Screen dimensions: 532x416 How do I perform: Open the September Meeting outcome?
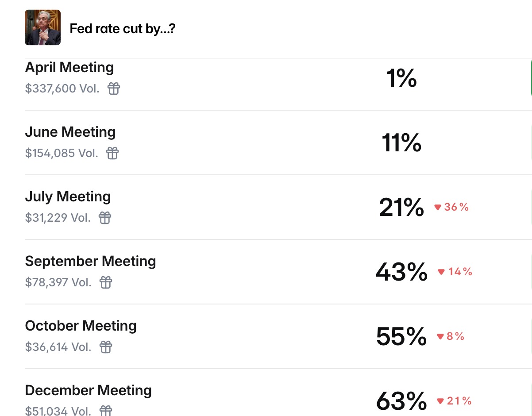(x=90, y=262)
